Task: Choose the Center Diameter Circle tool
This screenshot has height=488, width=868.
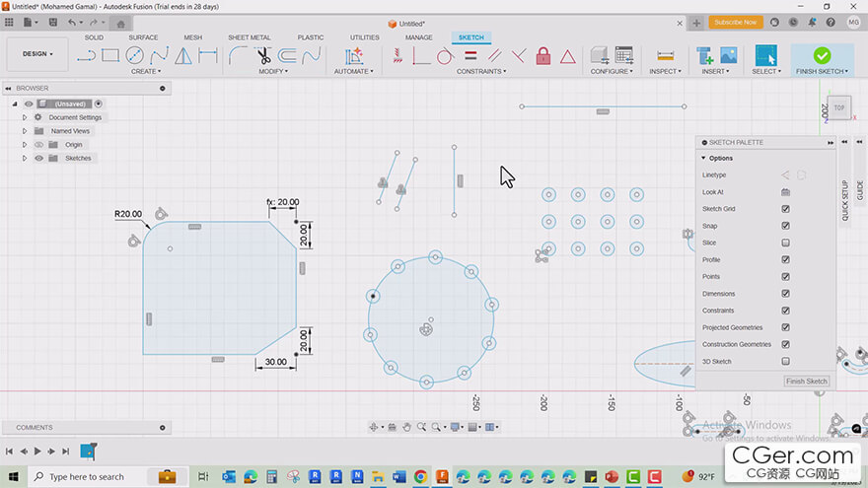Action: tap(134, 55)
